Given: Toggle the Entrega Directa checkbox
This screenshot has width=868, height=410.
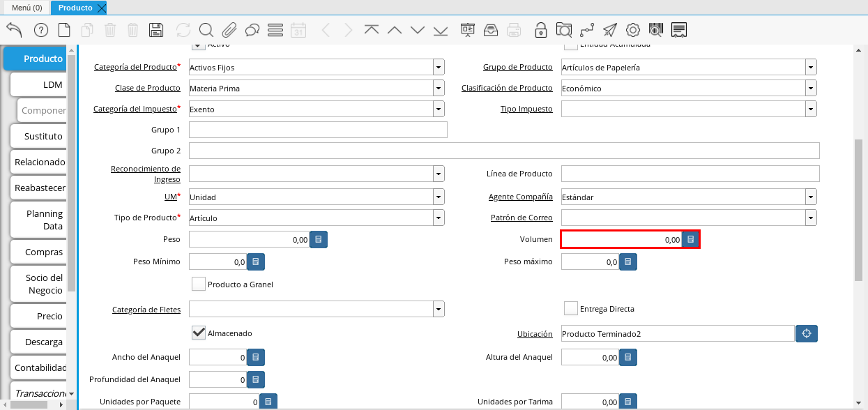Looking at the screenshot, I should (x=571, y=308).
